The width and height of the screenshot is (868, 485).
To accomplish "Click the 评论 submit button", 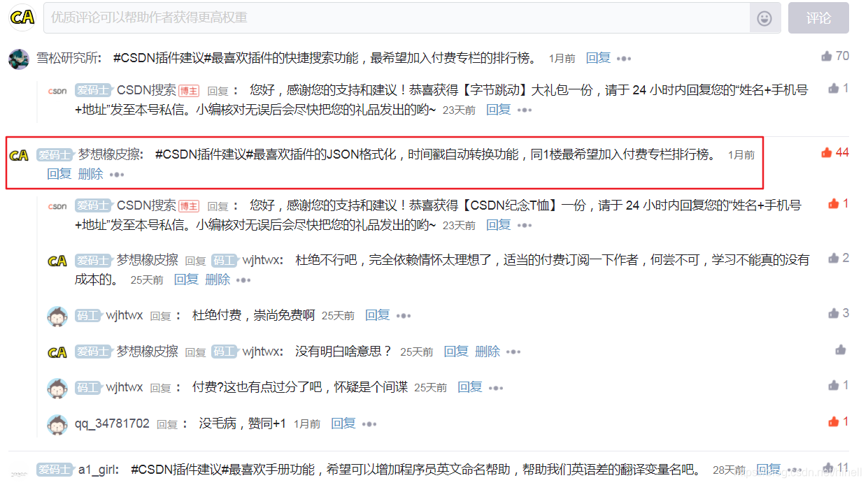I will point(818,17).
